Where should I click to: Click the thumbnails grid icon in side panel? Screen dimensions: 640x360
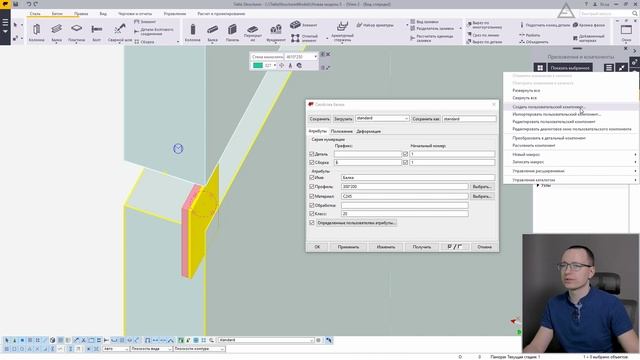[540, 68]
